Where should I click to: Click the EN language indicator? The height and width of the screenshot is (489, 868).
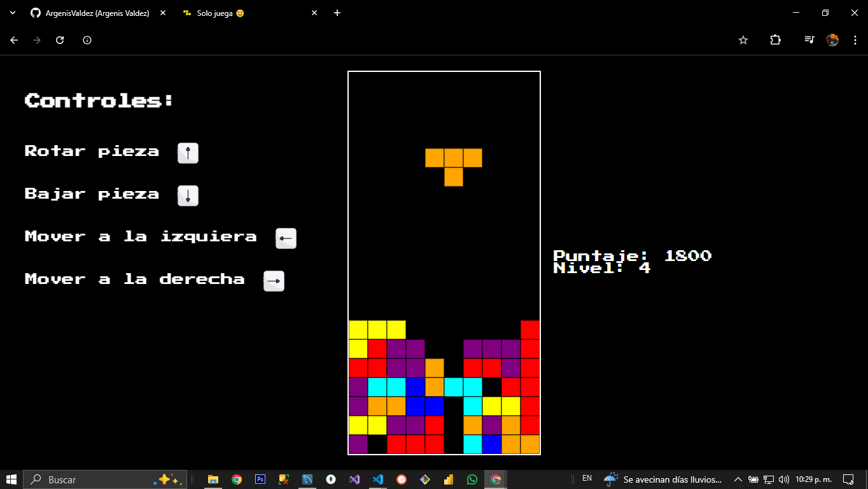[x=587, y=478]
